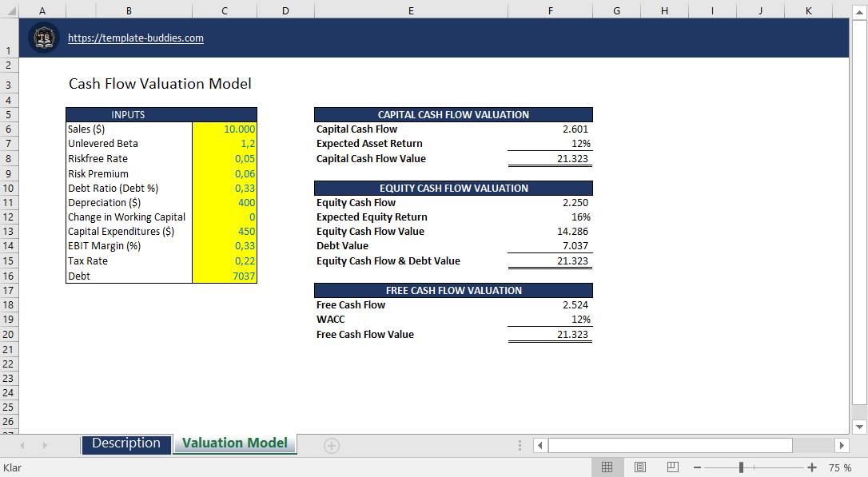Viewport: 868px width, 477px height.
Task: Open the template-buddies.com hyperlink
Action: click(135, 38)
